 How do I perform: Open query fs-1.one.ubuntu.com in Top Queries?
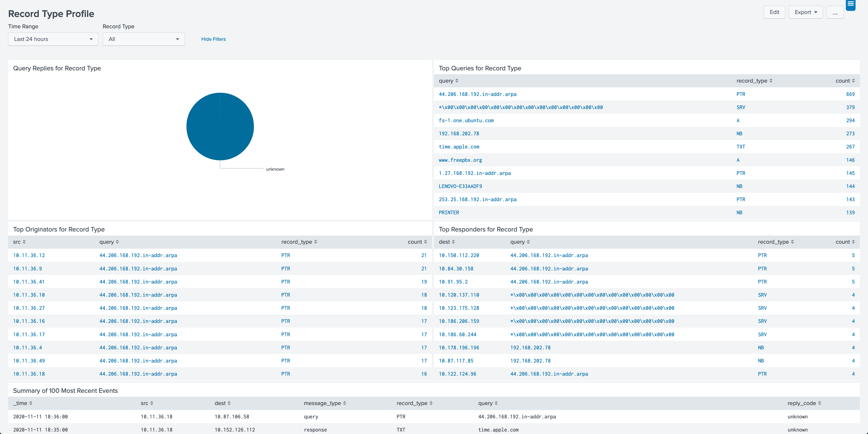[466, 121]
